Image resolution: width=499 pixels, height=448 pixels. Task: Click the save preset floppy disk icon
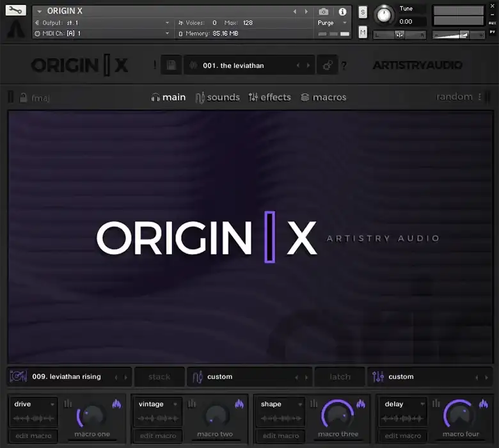click(x=171, y=65)
